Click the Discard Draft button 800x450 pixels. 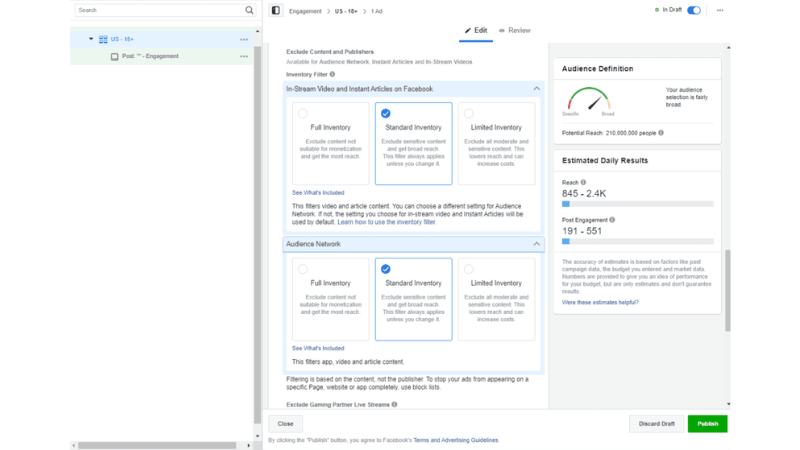click(x=657, y=423)
